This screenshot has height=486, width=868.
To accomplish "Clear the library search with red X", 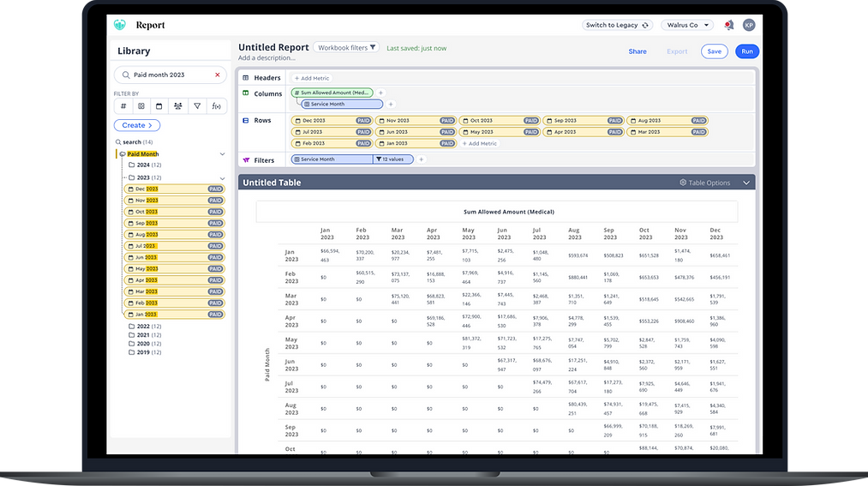I will point(218,75).
